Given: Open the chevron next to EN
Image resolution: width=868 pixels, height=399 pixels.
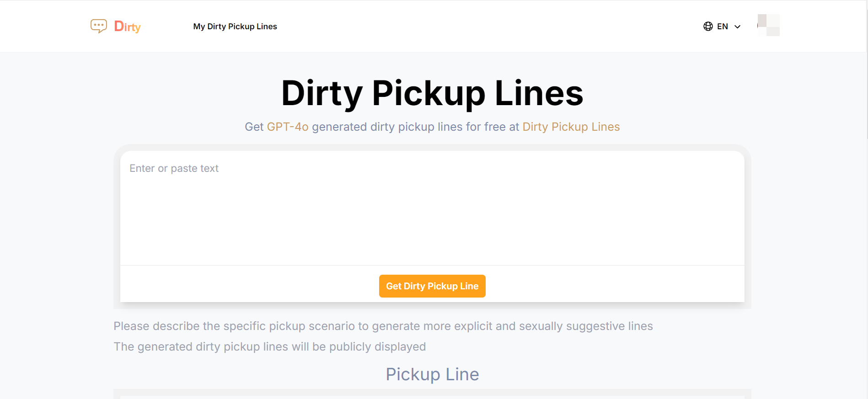Looking at the screenshot, I should (737, 27).
